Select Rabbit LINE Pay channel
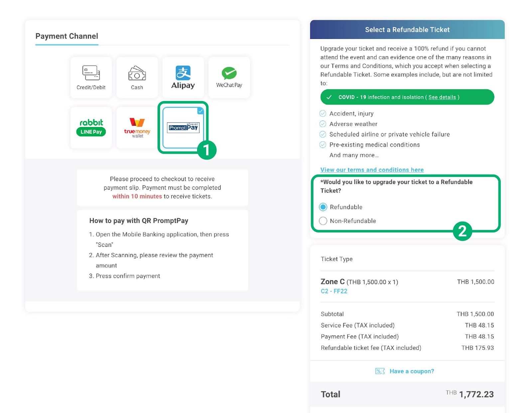The height and width of the screenshot is (413, 532). click(91, 128)
